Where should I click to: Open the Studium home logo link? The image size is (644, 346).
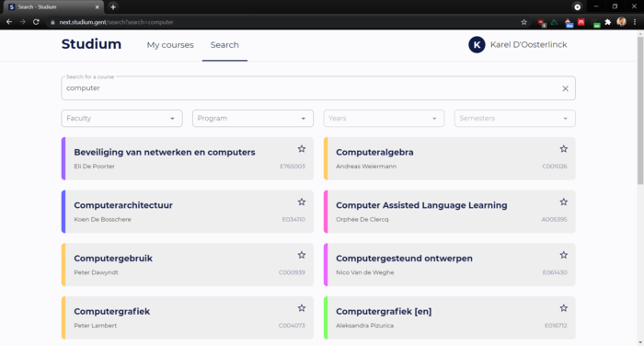pos(91,44)
